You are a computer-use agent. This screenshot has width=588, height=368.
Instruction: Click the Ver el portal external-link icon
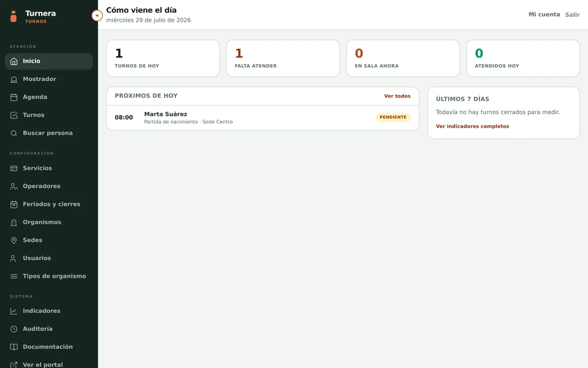(x=14, y=365)
